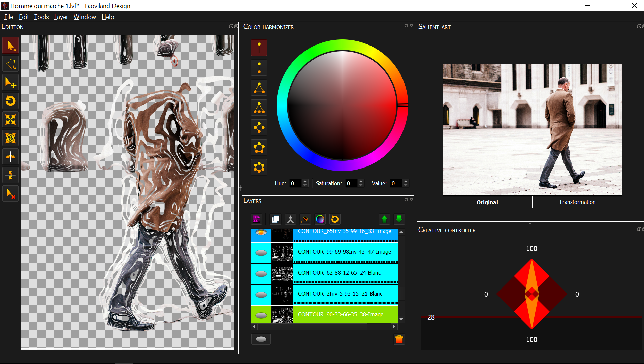Open the File menu
Screen dimensions: 644x364
[x=9, y=17]
